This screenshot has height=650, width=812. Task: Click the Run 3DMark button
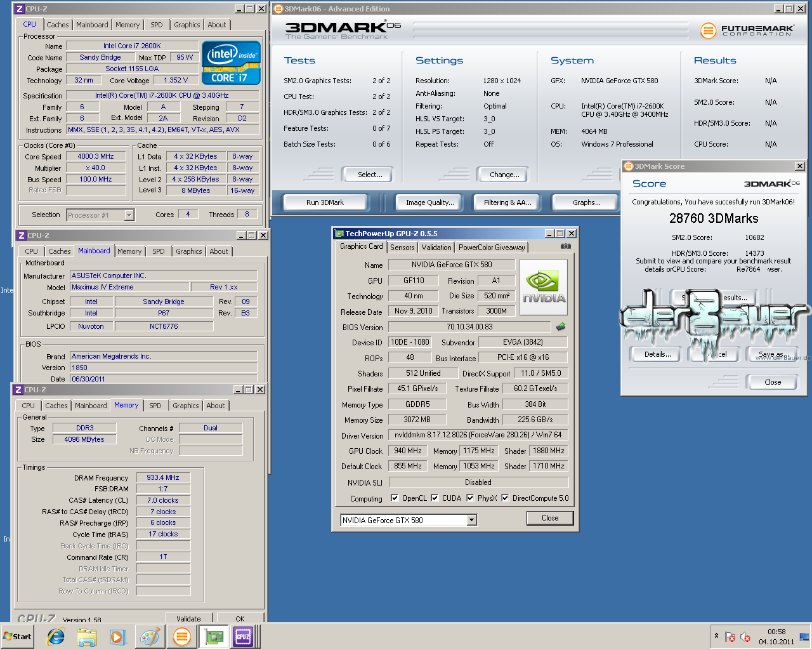[325, 202]
